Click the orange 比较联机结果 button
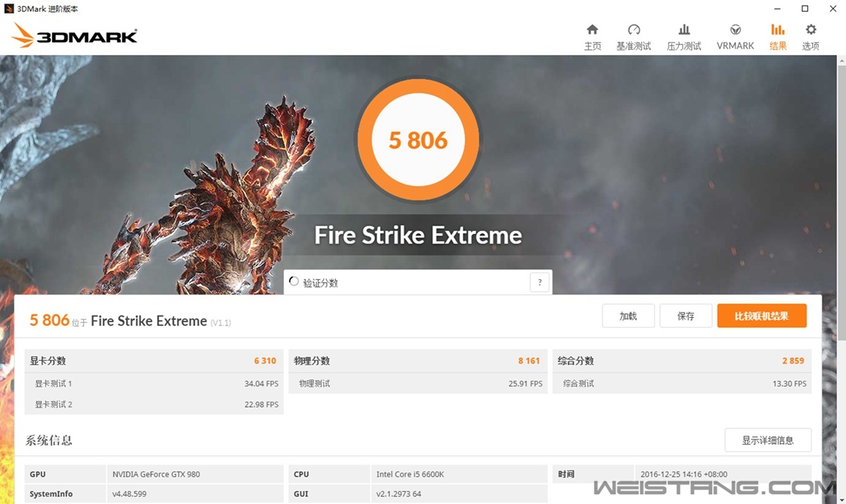The height and width of the screenshot is (504, 846). [x=761, y=316]
